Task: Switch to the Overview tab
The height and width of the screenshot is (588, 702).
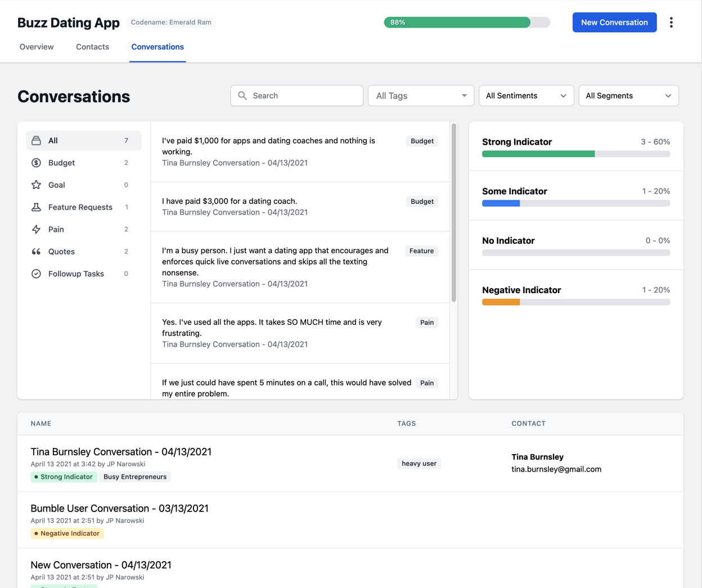Action: (x=37, y=47)
